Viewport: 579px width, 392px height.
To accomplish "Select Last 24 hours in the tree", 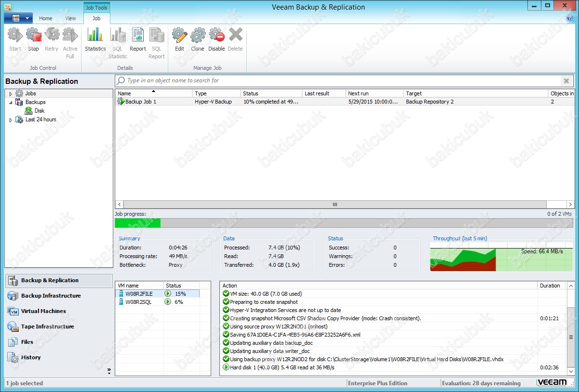I will tap(40, 119).
